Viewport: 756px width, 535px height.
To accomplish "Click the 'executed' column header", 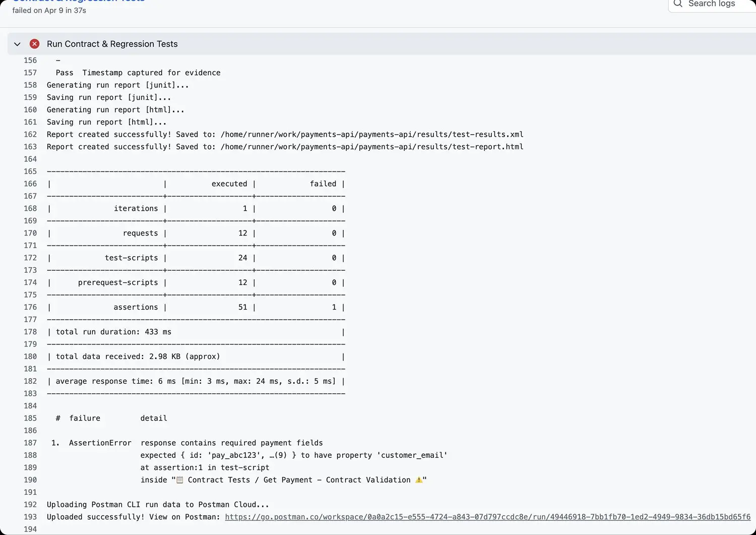I will coord(229,184).
